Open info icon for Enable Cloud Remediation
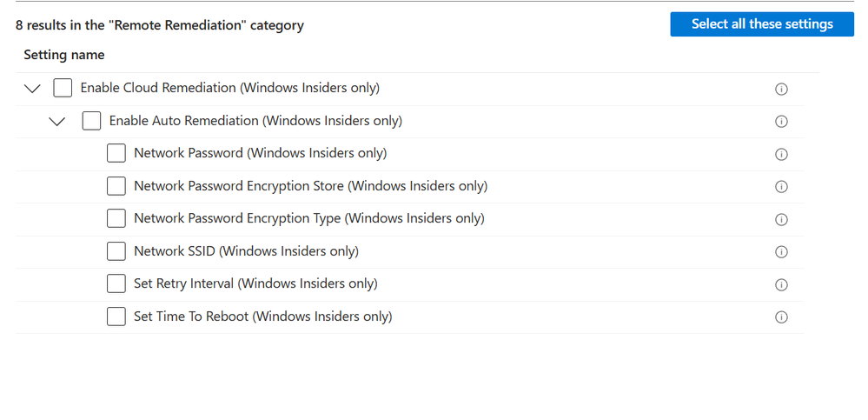 pos(781,90)
